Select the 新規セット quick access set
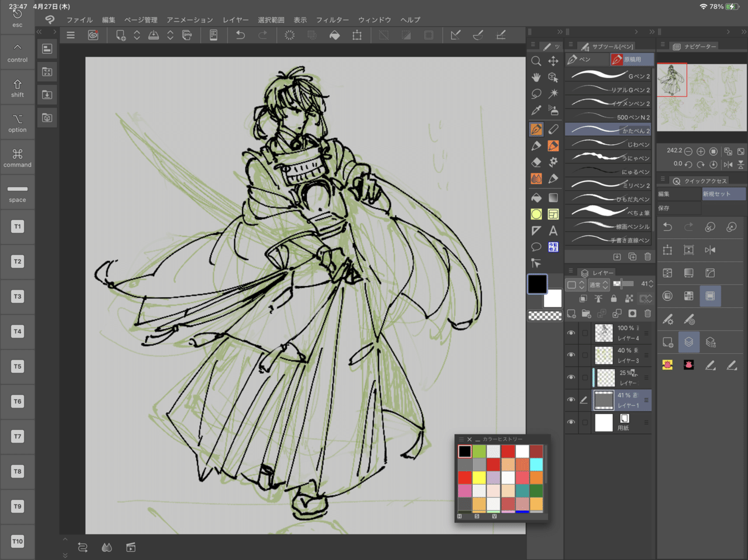748x560 pixels. tap(723, 194)
